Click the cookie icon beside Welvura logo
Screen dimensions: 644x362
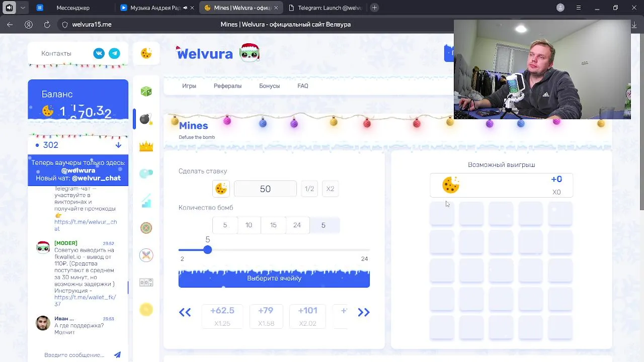coord(146,53)
